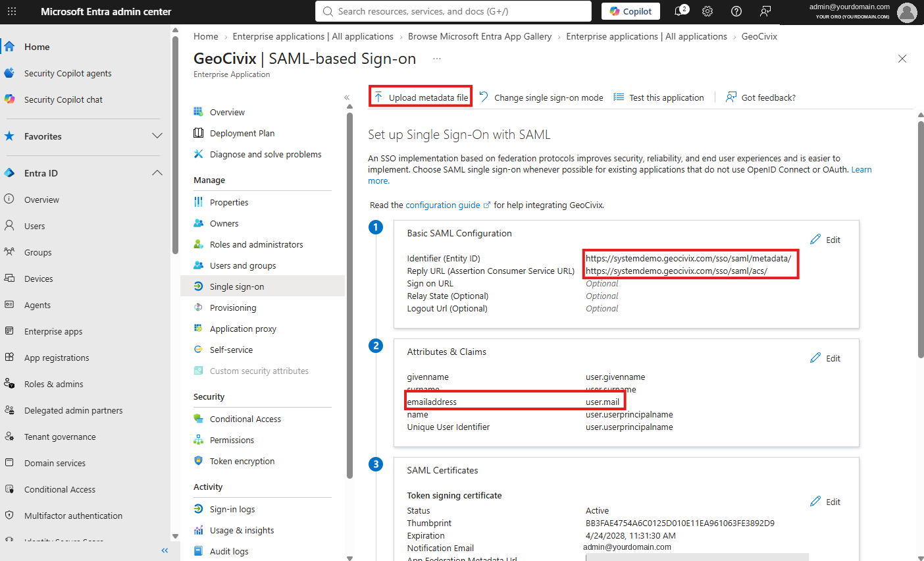Edit SAML Certificates token signing

[x=825, y=502]
